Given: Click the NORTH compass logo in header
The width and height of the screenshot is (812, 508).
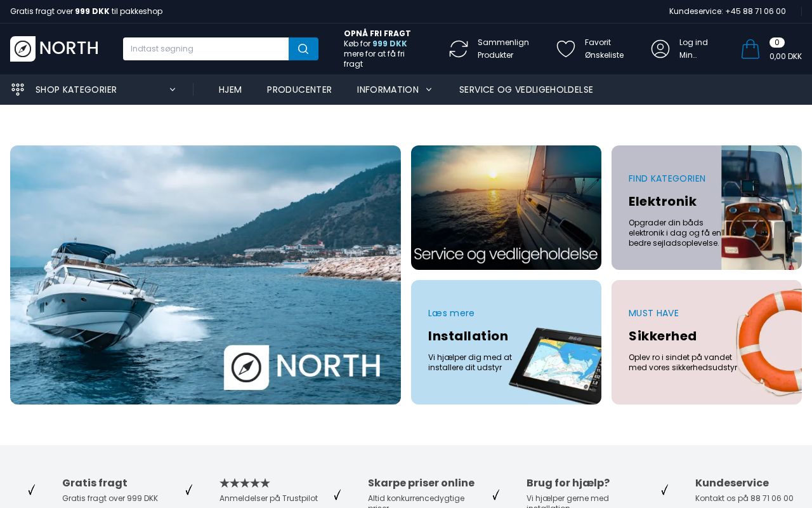Looking at the screenshot, I should [x=54, y=49].
